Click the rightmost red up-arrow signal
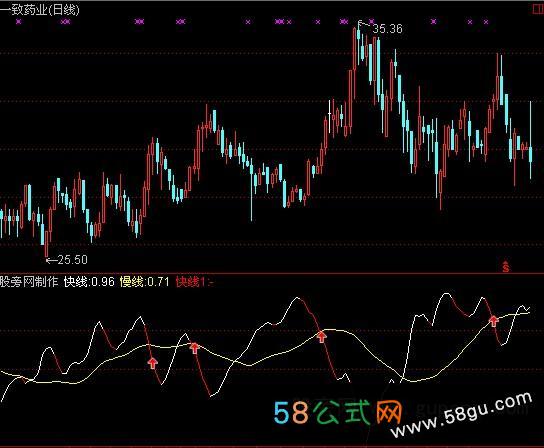 493,321
